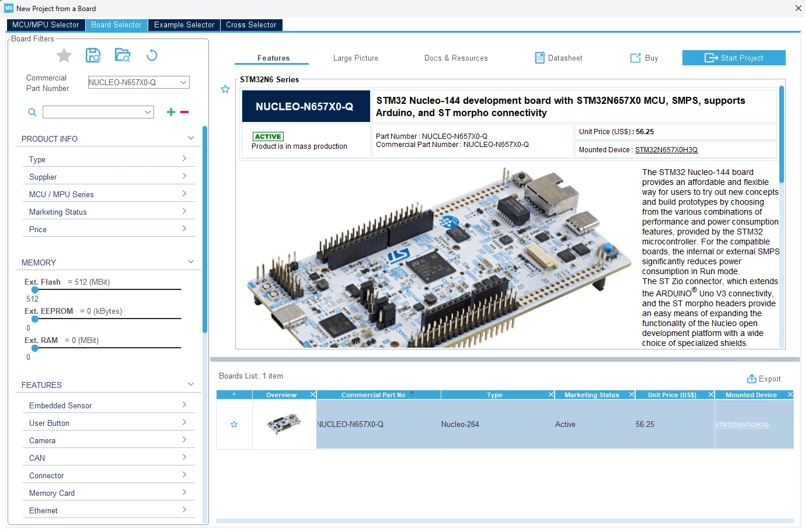
Task: Close the Unit Price column
Action: (711, 395)
